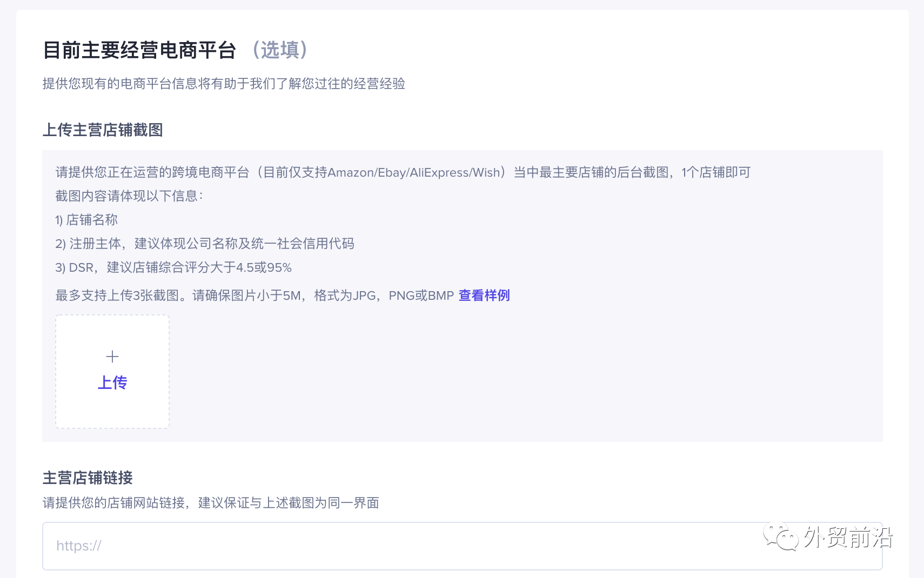Viewport: 924px width, 578px height.
Task: Click the plus icon in the upload box
Action: coord(112,357)
